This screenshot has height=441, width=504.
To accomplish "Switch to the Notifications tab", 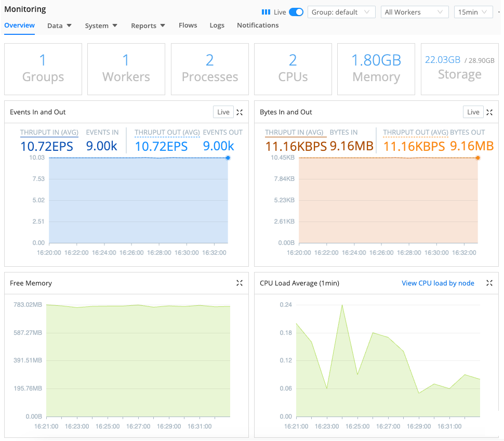I will tap(258, 25).
